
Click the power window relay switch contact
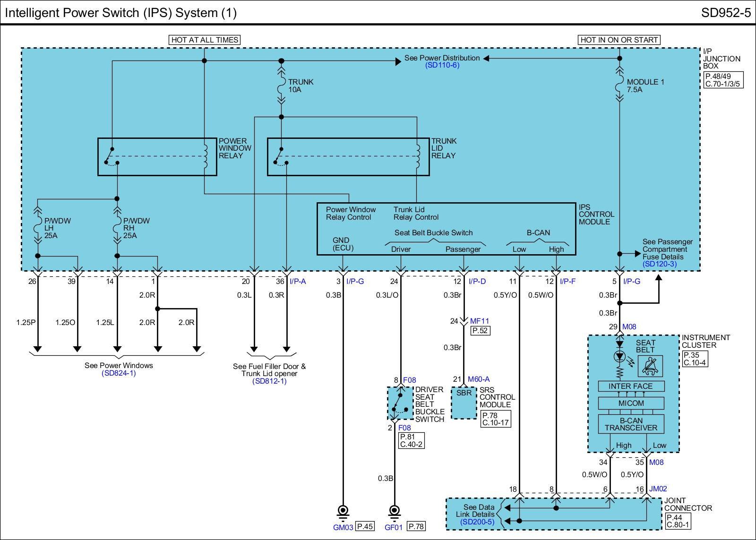click(x=111, y=156)
